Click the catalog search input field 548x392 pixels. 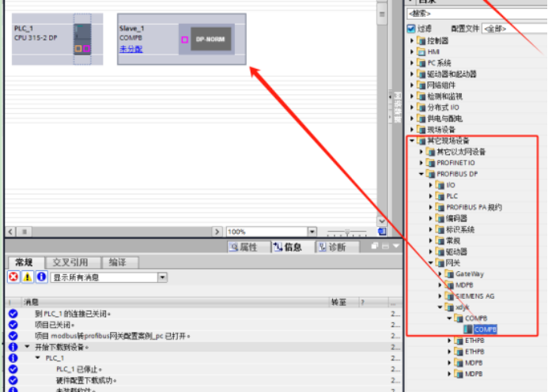(477, 13)
